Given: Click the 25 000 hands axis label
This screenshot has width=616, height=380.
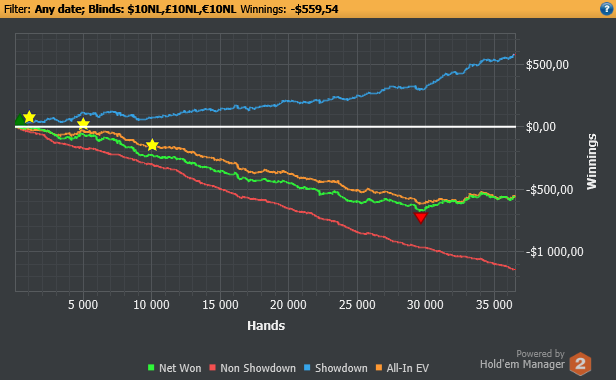Looking at the screenshot, I should (357, 305).
